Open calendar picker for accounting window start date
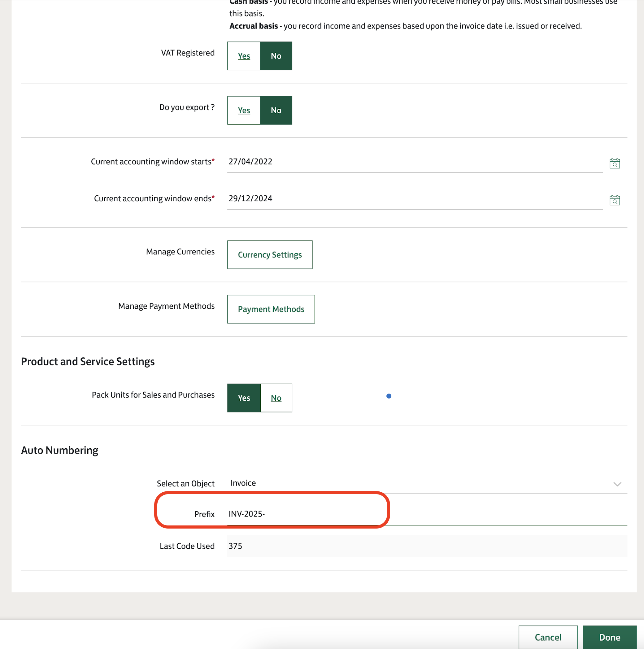This screenshot has width=644, height=649. (x=615, y=163)
